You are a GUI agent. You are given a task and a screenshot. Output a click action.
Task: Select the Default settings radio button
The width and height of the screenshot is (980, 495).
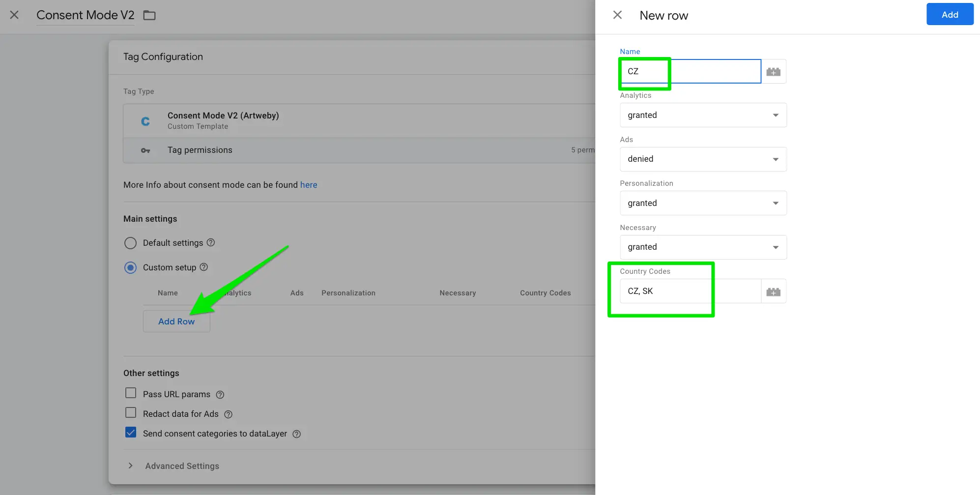pos(130,243)
